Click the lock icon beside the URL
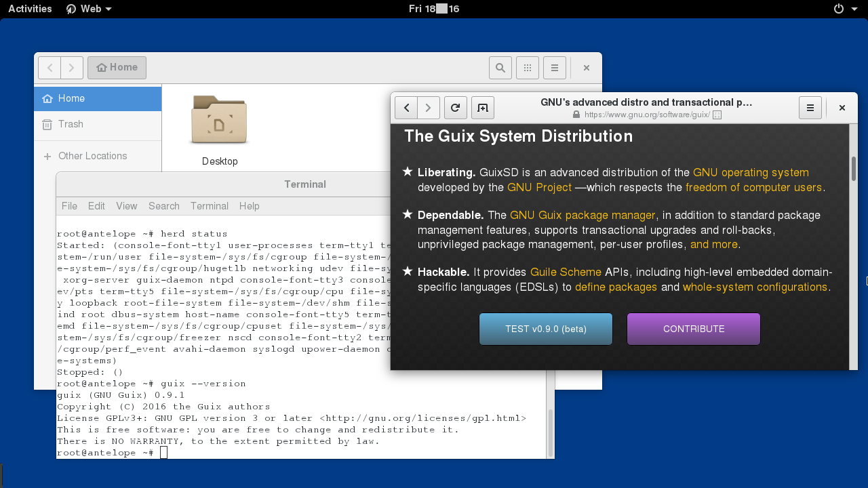Screen dimensions: 868x488 [576, 115]
